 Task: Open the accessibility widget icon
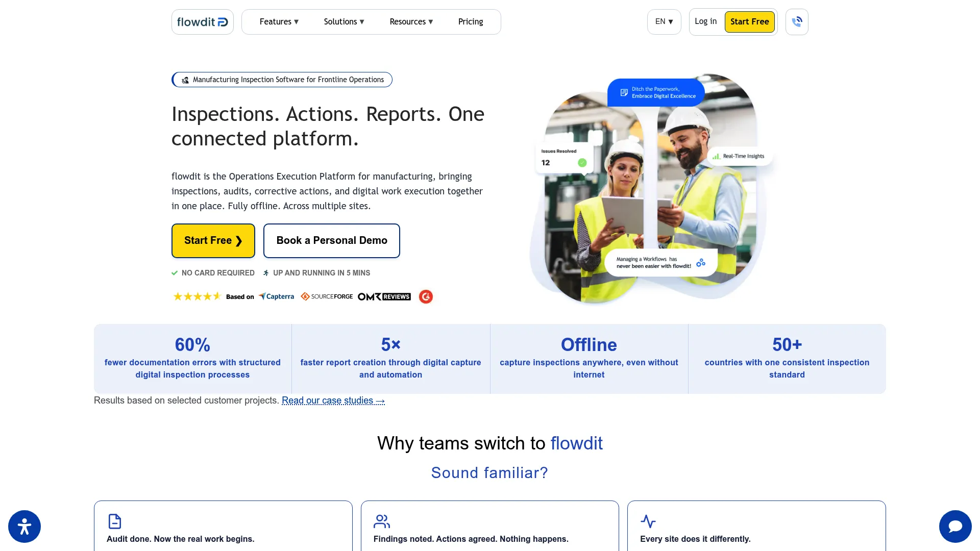point(24,527)
